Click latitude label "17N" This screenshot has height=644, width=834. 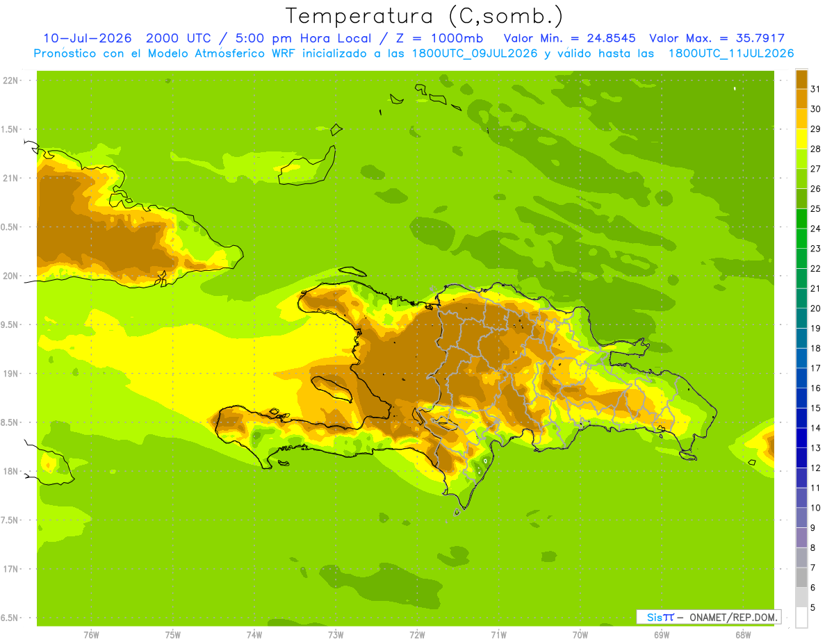click(10, 569)
